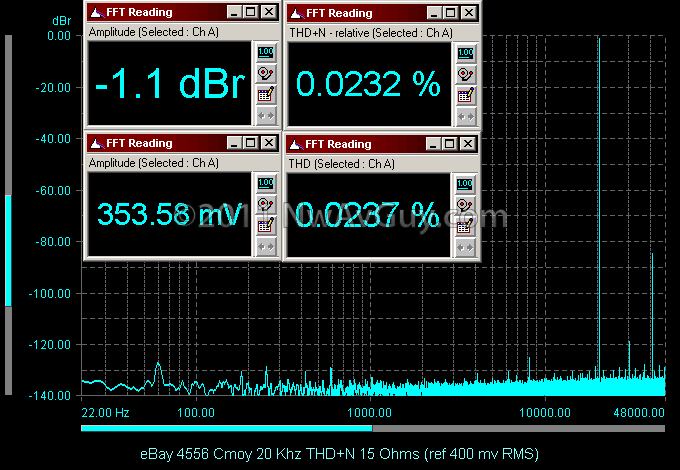Click the target icon beside 0.0232 % reading
Image resolution: width=680 pixels, height=470 pixels.
coord(466,75)
